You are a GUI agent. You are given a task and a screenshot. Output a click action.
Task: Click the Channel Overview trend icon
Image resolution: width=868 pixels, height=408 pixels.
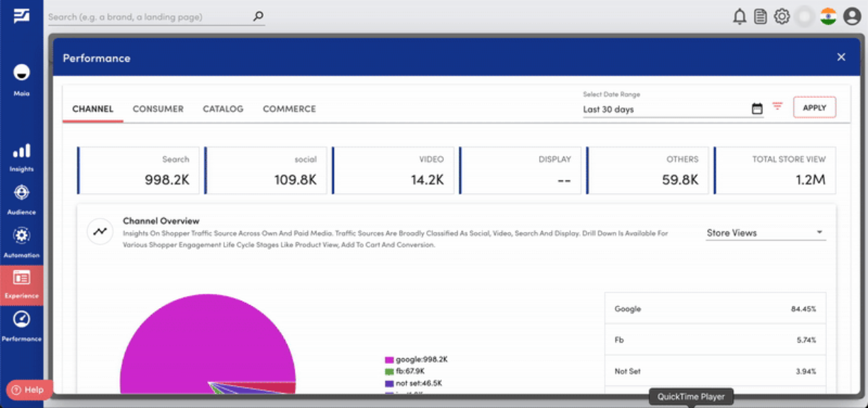[x=100, y=231]
